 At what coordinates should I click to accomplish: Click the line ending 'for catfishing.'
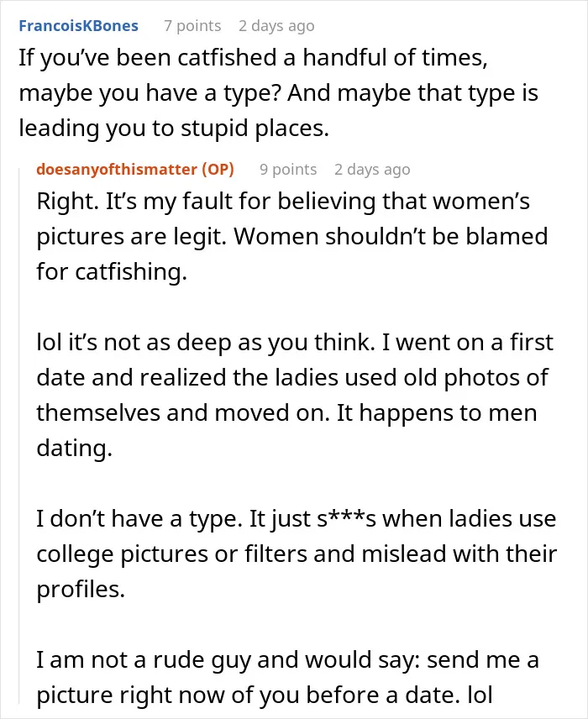point(112,271)
